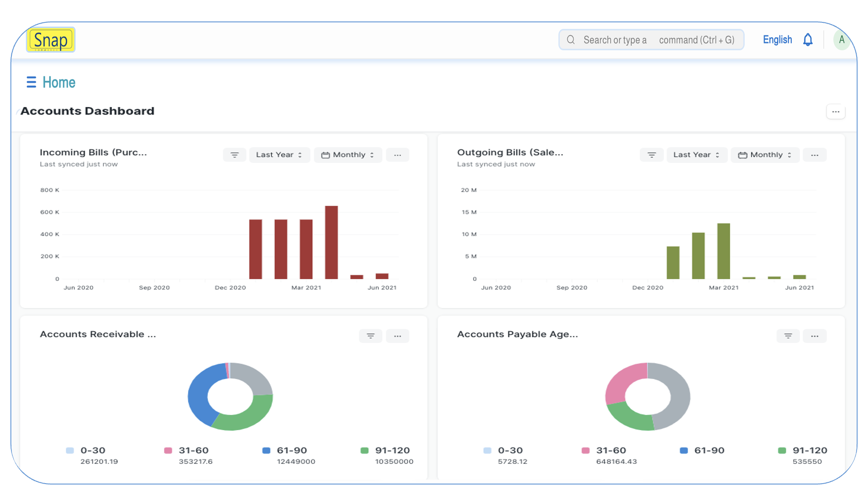Click the Accounts Dashboard options ellipsis
The height and width of the screenshot is (495, 868).
click(836, 111)
